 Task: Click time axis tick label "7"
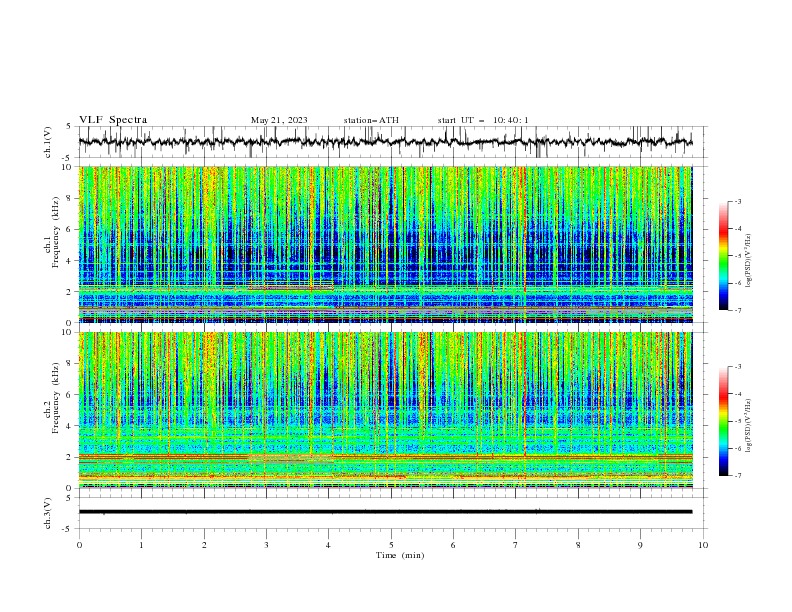[516, 545]
